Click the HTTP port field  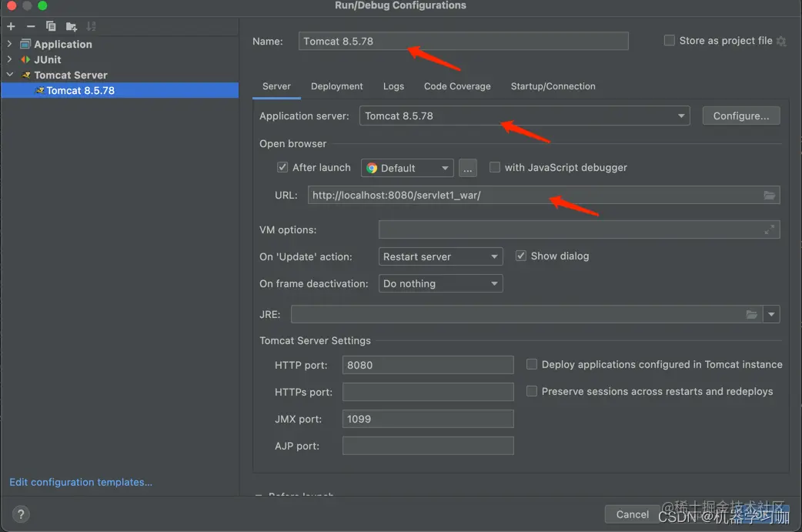tap(428, 365)
